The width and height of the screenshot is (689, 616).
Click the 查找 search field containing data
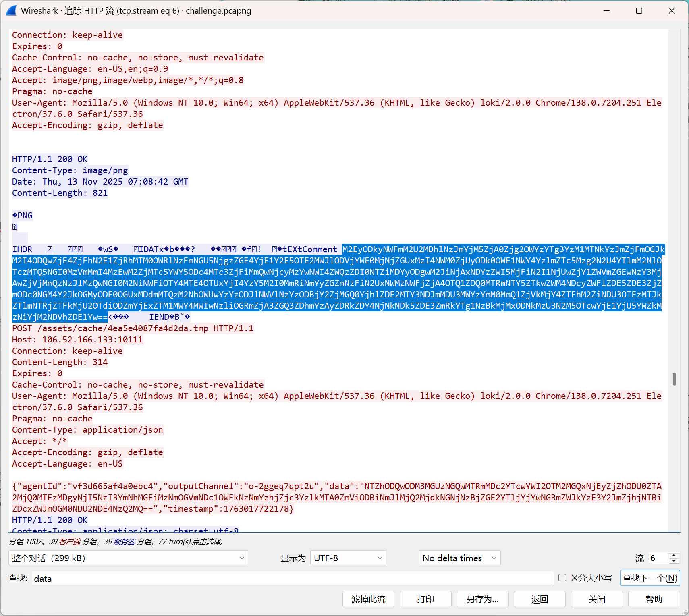pyautogui.click(x=293, y=579)
